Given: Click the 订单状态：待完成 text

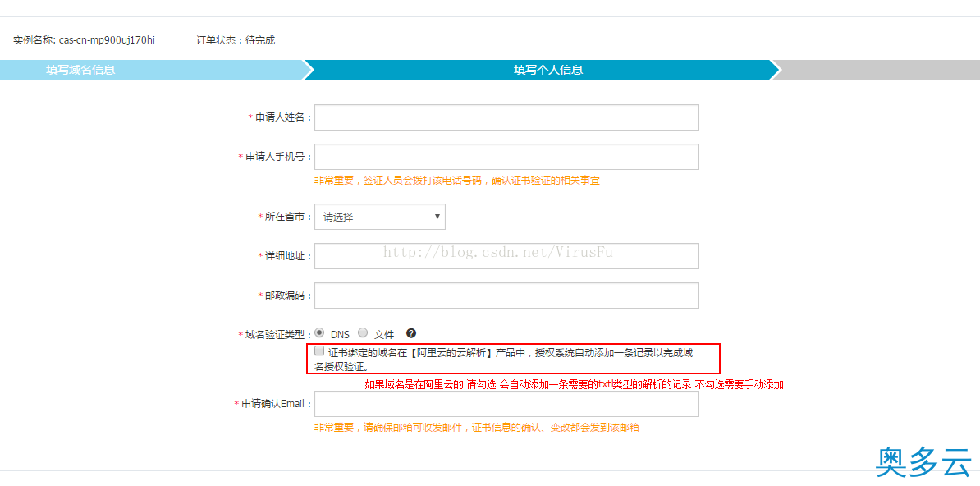Looking at the screenshot, I should [235, 40].
